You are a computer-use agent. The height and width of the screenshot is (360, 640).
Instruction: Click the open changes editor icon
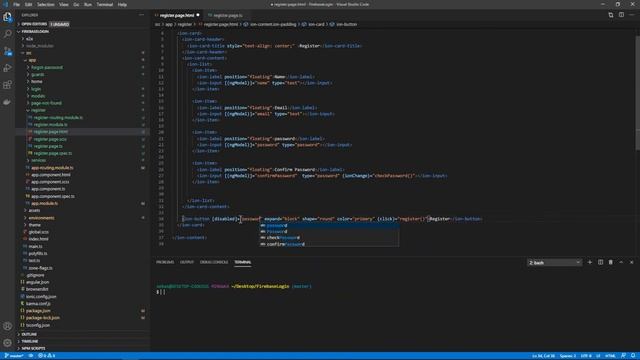click(x=611, y=15)
